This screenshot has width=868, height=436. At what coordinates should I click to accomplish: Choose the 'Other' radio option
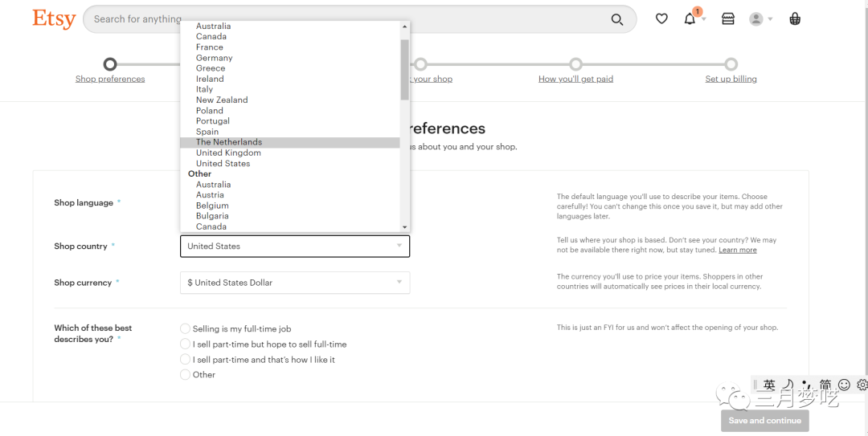[186, 374]
